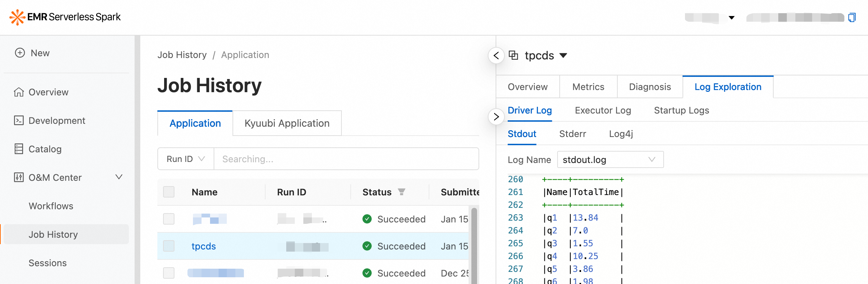Click the right arrow circle button
The height and width of the screenshot is (284, 868).
496,117
